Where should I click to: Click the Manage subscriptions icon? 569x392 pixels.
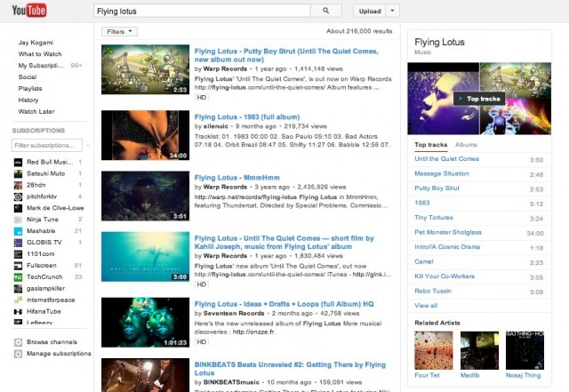[x=19, y=354]
